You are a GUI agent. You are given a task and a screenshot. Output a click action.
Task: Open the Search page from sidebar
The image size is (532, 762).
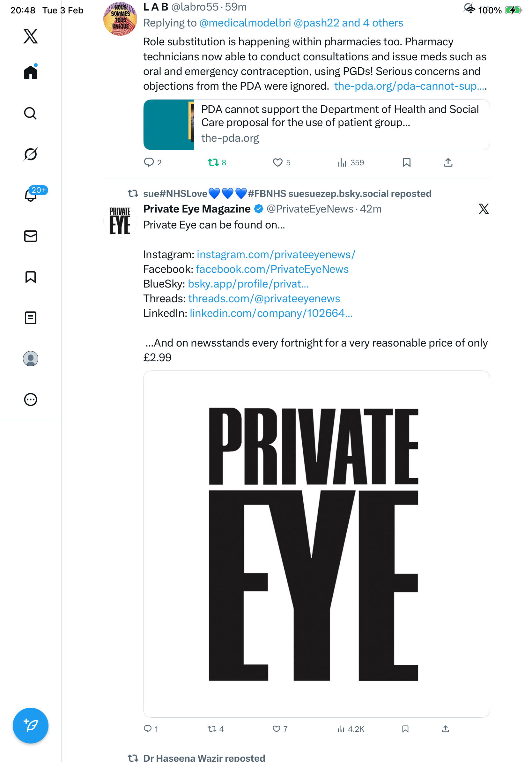coord(31,114)
